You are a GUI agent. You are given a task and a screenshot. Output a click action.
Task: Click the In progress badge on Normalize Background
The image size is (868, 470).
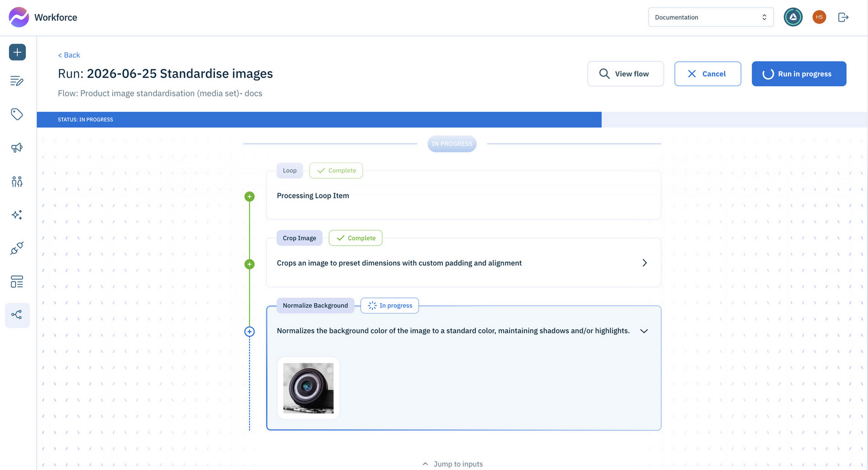(x=390, y=306)
